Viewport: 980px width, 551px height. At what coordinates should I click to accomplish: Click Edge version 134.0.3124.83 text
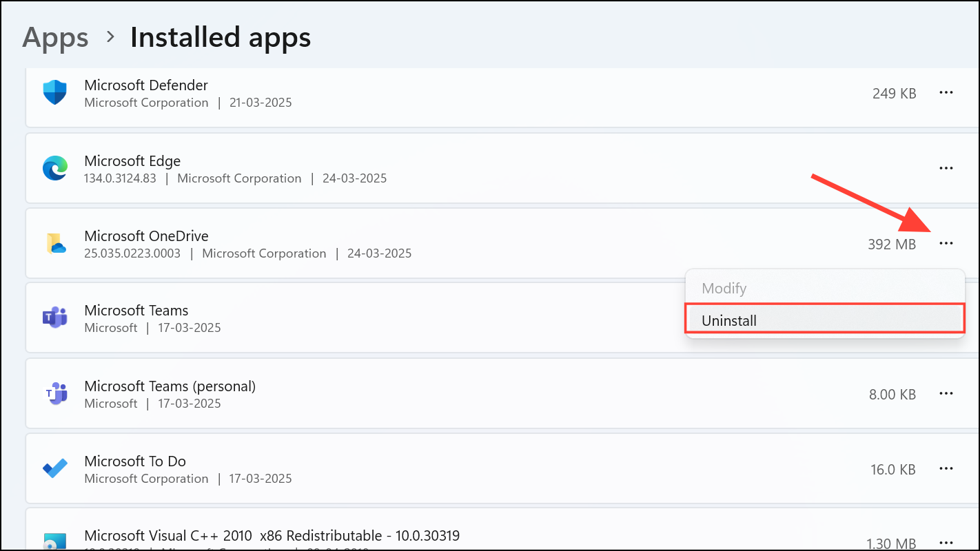(x=121, y=178)
